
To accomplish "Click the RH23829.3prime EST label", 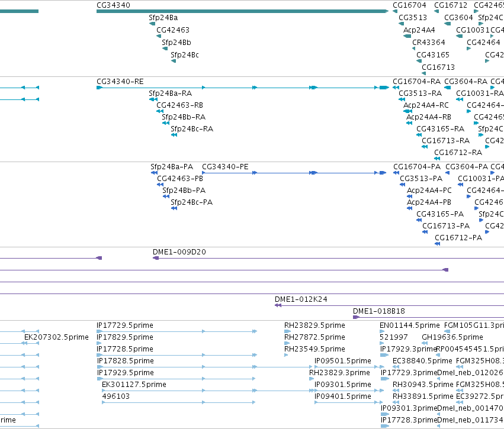I will tap(339, 373).
